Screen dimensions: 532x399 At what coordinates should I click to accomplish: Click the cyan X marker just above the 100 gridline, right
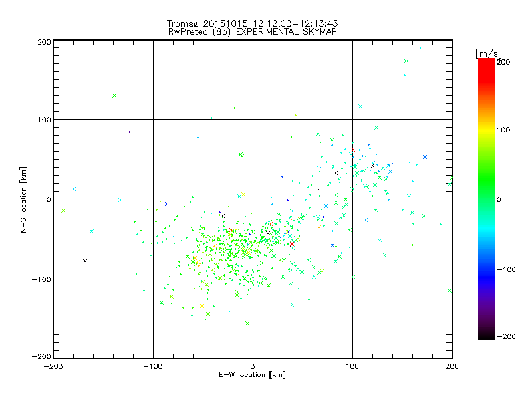[360, 106]
